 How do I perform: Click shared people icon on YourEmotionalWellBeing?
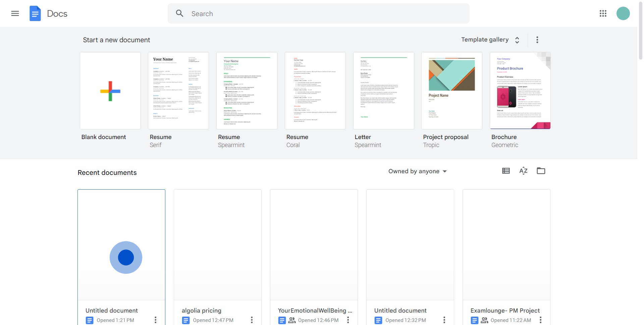292,320
